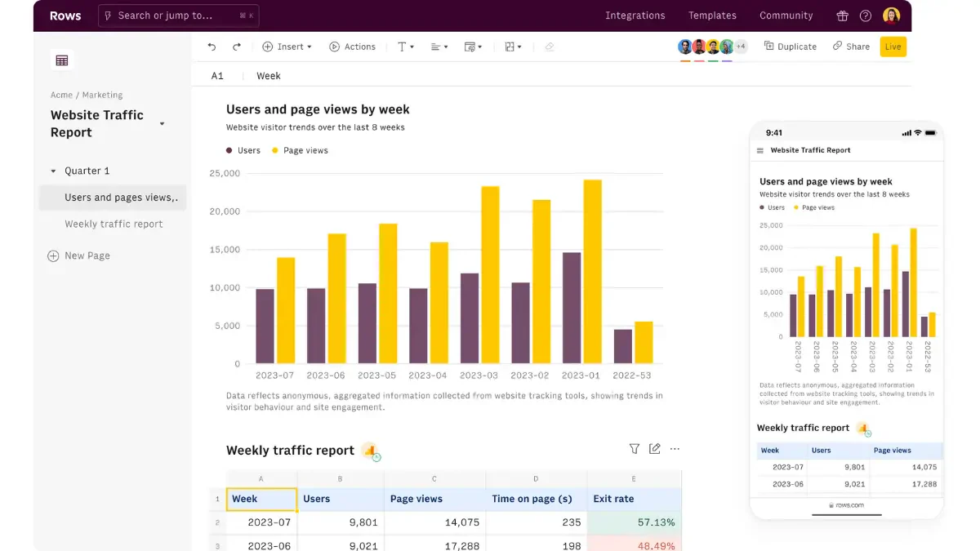Click the edit icon above traffic table

[x=654, y=449]
